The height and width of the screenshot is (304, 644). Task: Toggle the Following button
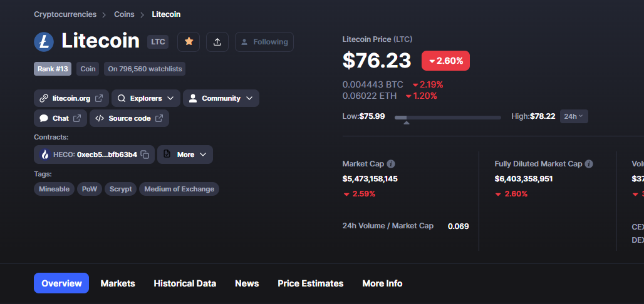click(x=264, y=42)
